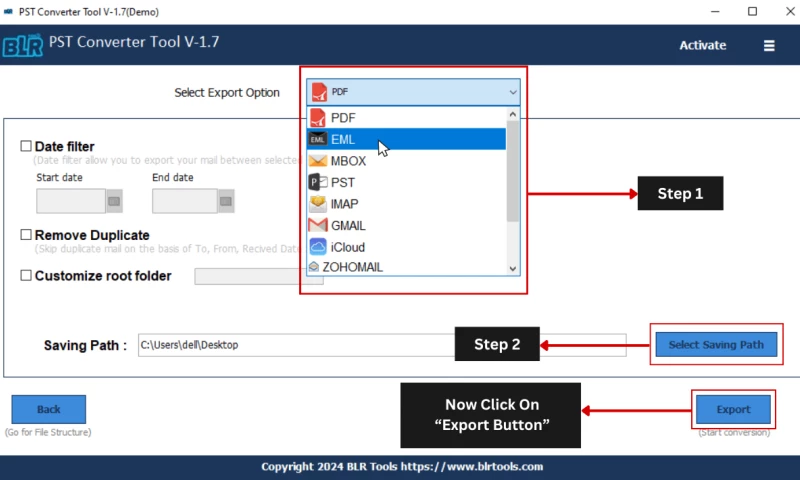This screenshot has height=480, width=800.
Task: Choose IMAP from the export list
Action: coord(407,204)
